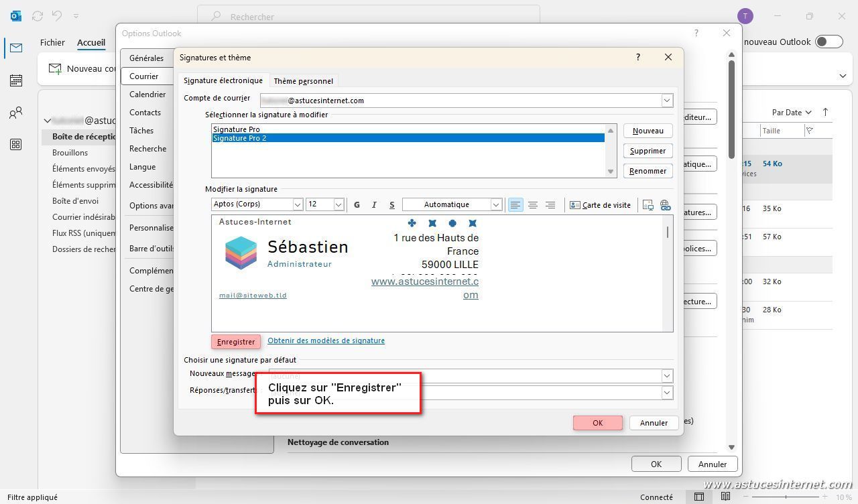Click Annuler in Signatures et thème dialog

point(654,423)
